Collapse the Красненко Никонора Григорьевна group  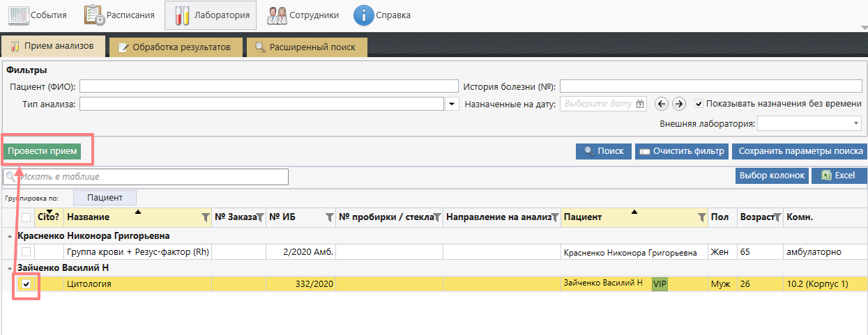(9, 236)
